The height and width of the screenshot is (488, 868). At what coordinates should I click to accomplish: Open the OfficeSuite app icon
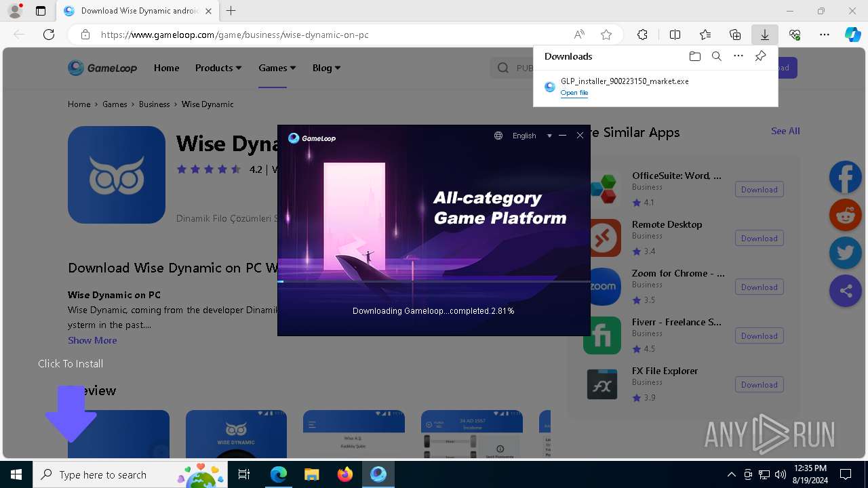602,189
